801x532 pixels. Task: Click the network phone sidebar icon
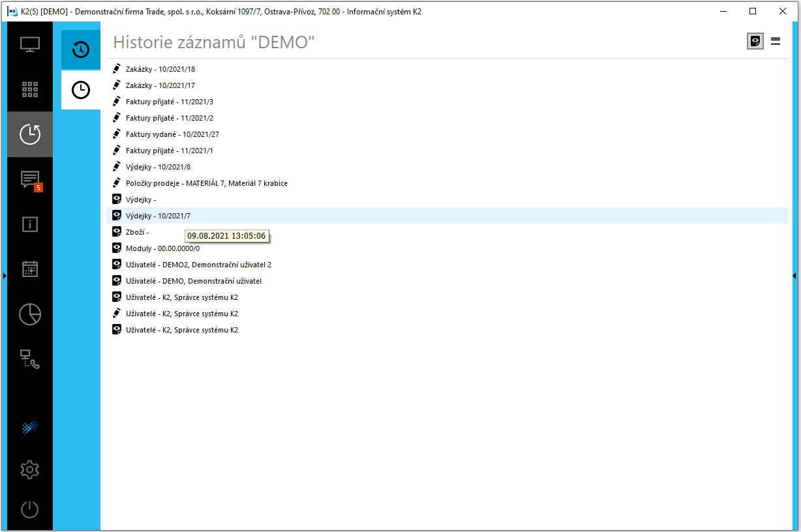[x=30, y=359]
